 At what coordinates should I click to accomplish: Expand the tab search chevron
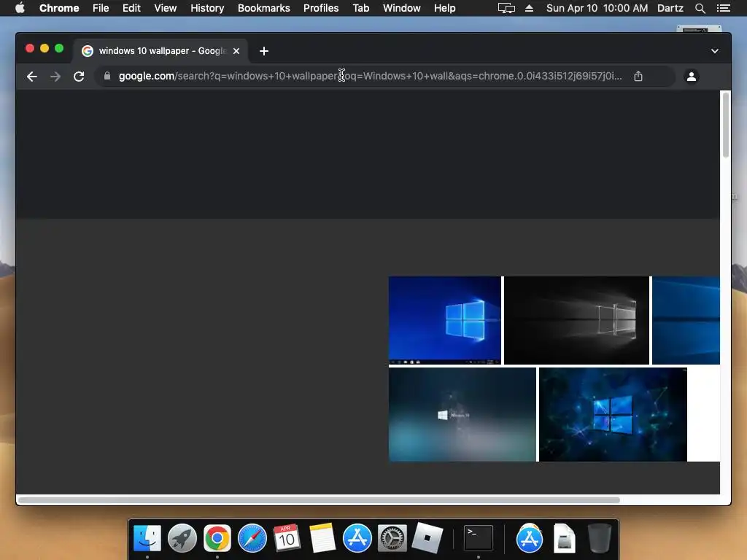[715, 51]
